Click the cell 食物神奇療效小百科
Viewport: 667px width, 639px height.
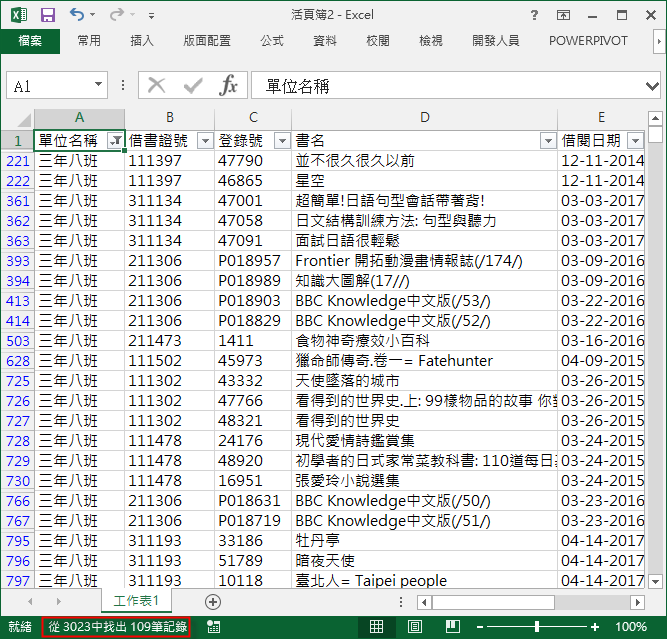coord(424,341)
